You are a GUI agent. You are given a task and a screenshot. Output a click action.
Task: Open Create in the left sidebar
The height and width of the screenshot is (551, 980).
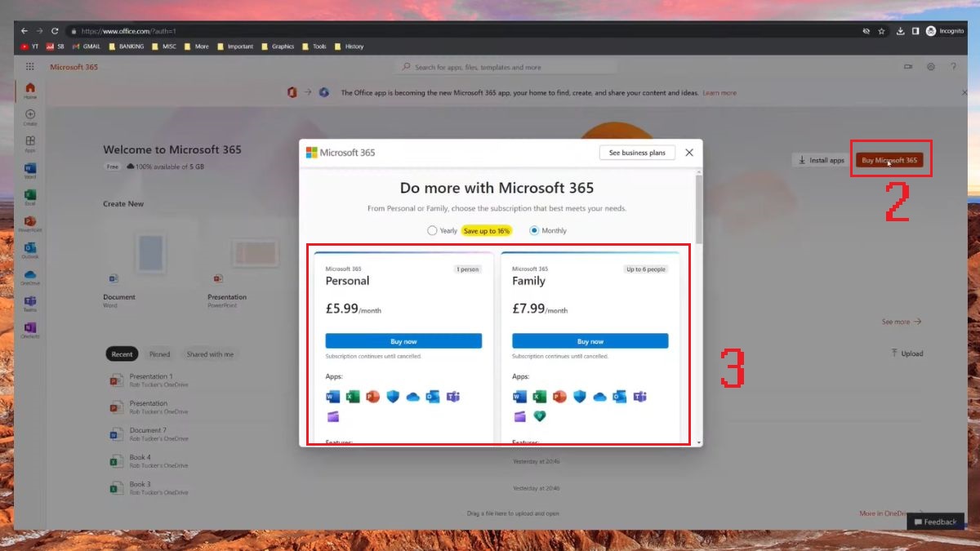click(30, 118)
